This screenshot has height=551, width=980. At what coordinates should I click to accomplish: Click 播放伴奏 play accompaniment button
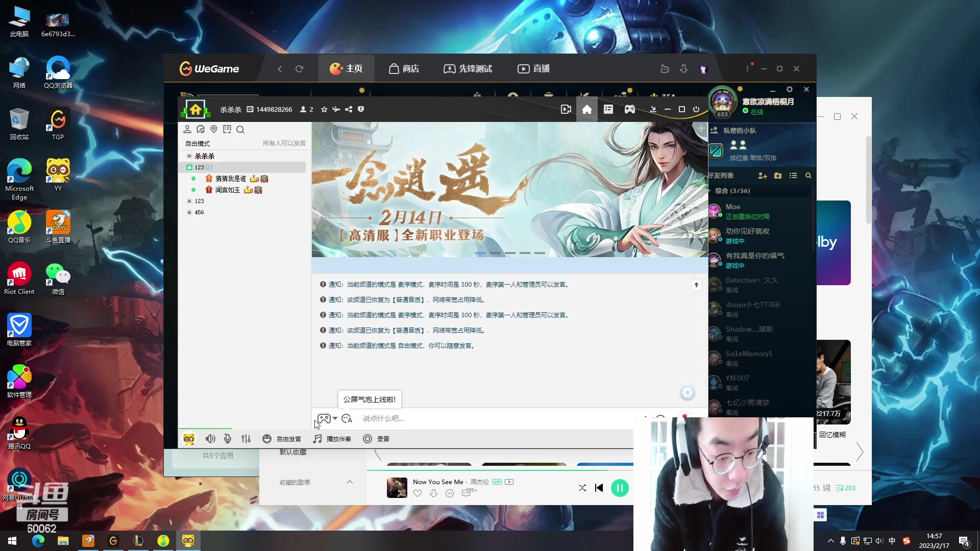332,439
